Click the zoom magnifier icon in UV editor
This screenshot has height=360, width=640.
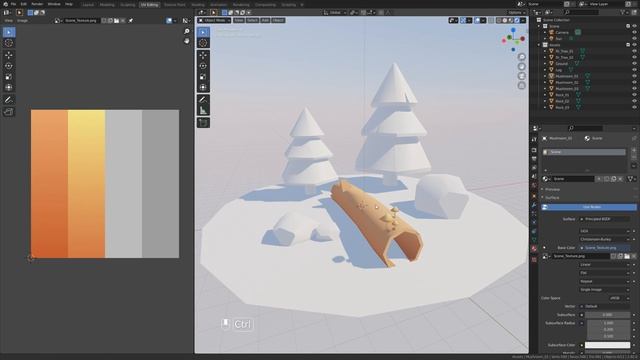coord(187,31)
